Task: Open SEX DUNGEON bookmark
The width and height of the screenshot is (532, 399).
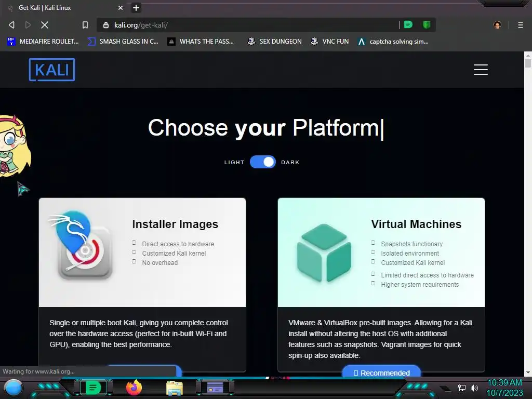Action: tap(274, 42)
